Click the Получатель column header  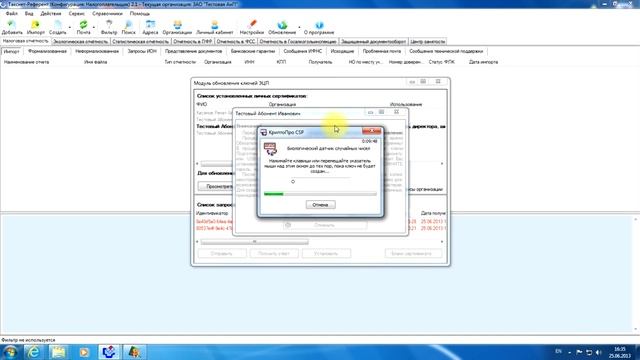coord(320,62)
